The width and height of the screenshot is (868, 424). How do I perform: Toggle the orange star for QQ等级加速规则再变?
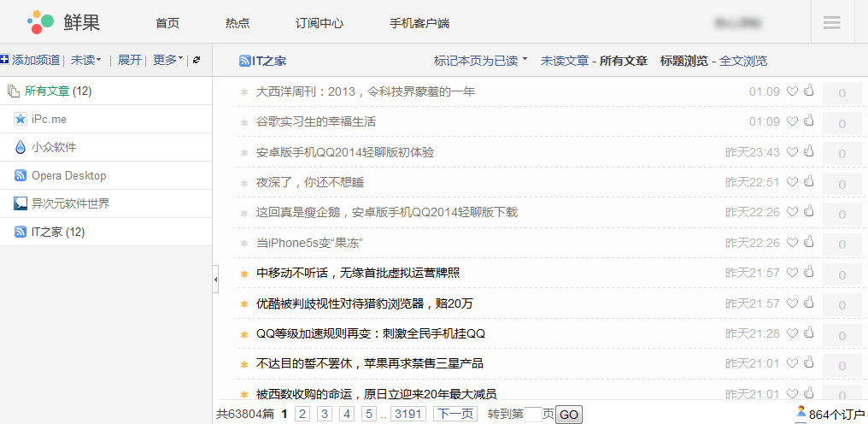click(x=244, y=334)
